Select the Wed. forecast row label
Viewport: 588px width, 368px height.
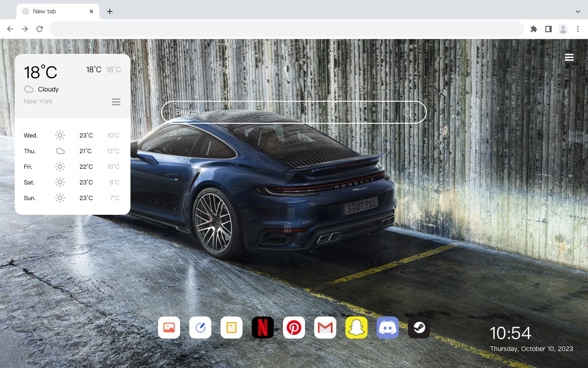coord(31,135)
